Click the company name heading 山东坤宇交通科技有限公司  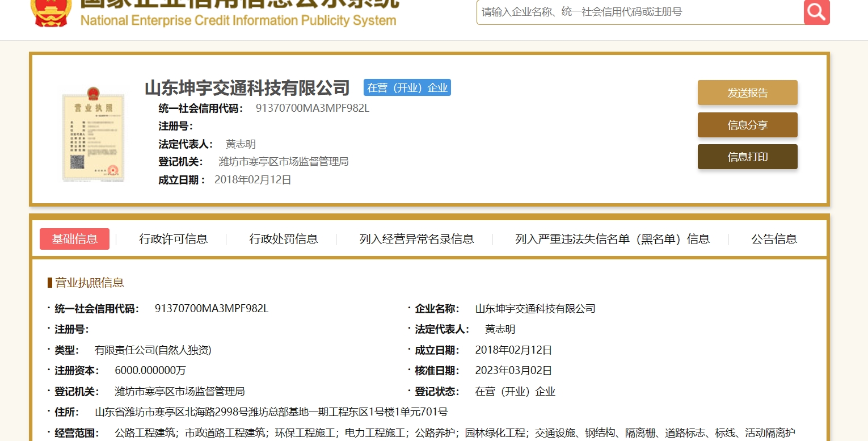pos(247,88)
